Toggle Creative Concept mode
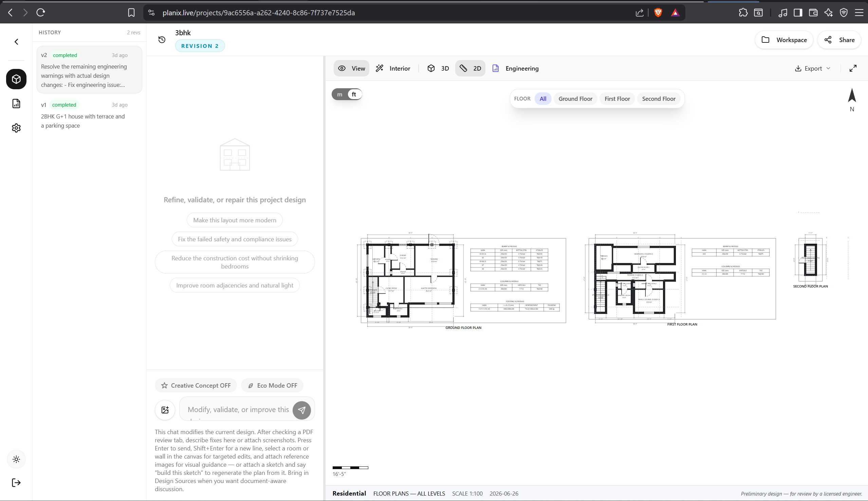The width and height of the screenshot is (868, 501). (196, 385)
